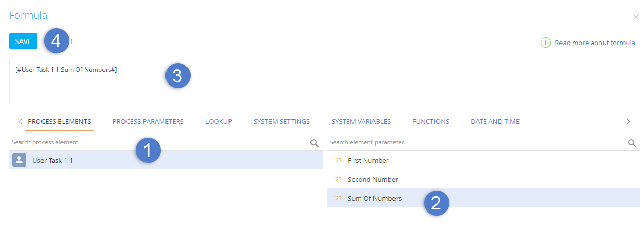Image resolution: width=644 pixels, height=232 pixels.
Task: Select the System Settings tab
Action: coord(281,122)
